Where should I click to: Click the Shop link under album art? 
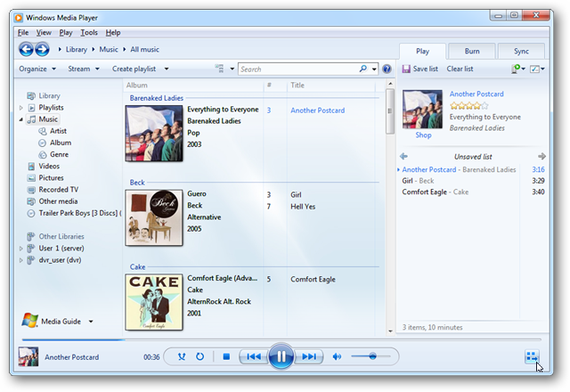[x=423, y=135]
